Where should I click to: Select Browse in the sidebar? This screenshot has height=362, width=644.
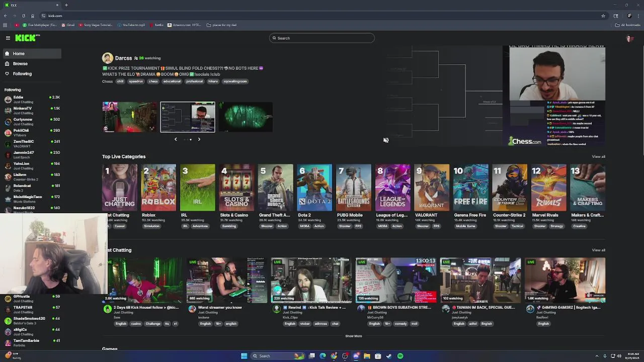[31, 63]
